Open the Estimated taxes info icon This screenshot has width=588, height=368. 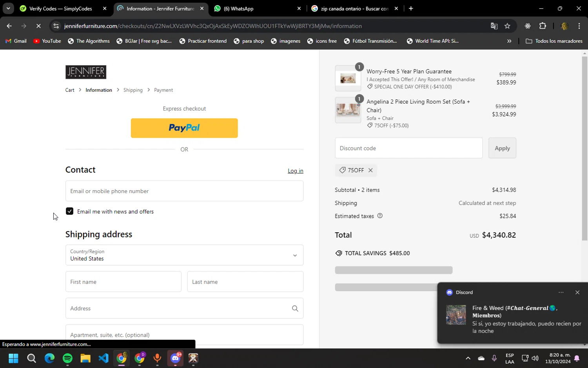(x=380, y=216)
